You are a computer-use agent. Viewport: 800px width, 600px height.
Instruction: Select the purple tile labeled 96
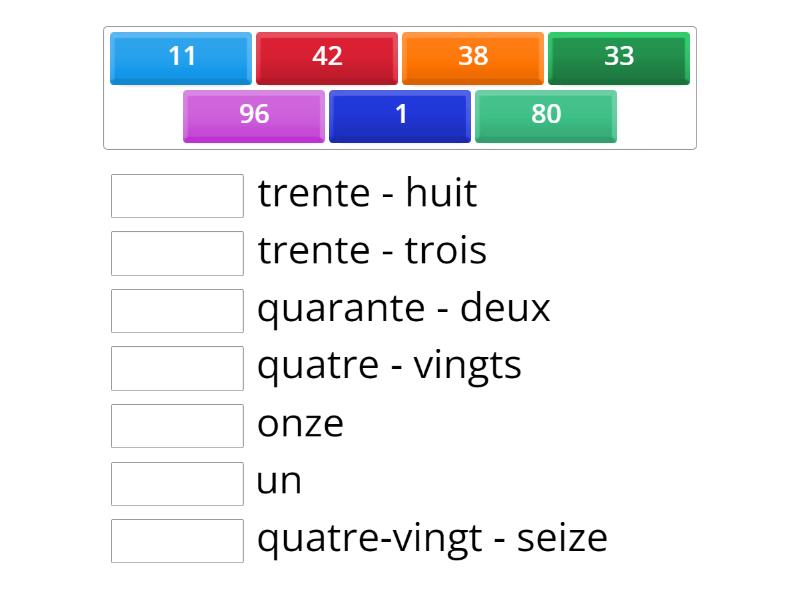[253, 115]
